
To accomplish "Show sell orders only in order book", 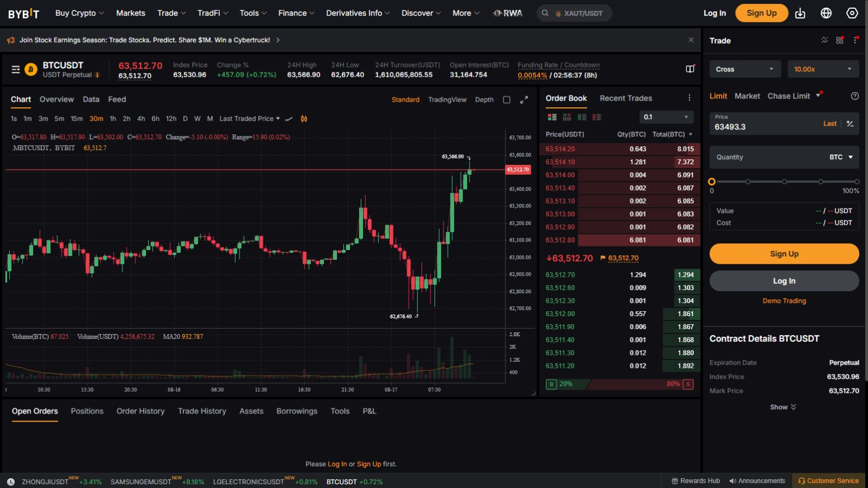I will click(596, 117).
